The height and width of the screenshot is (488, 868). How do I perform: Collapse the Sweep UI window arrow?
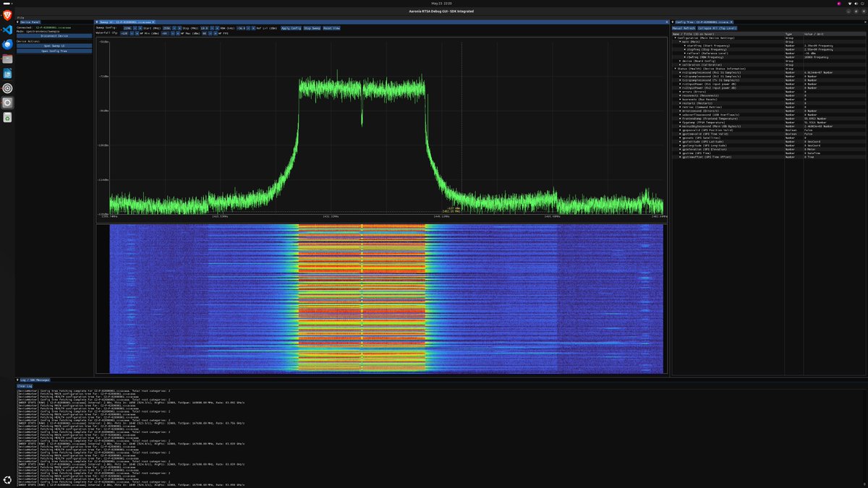97,22
